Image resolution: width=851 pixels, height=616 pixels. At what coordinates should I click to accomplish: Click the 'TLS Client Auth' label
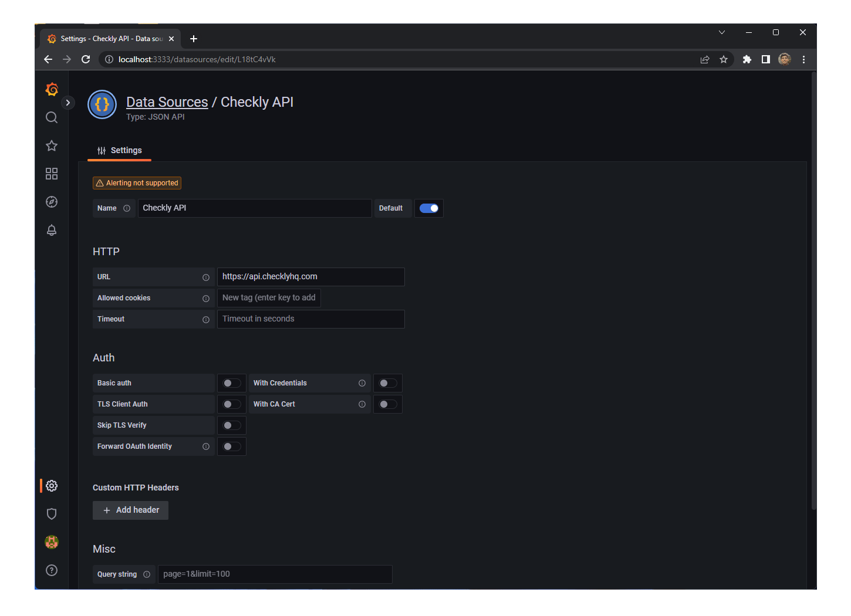(123, 404)
